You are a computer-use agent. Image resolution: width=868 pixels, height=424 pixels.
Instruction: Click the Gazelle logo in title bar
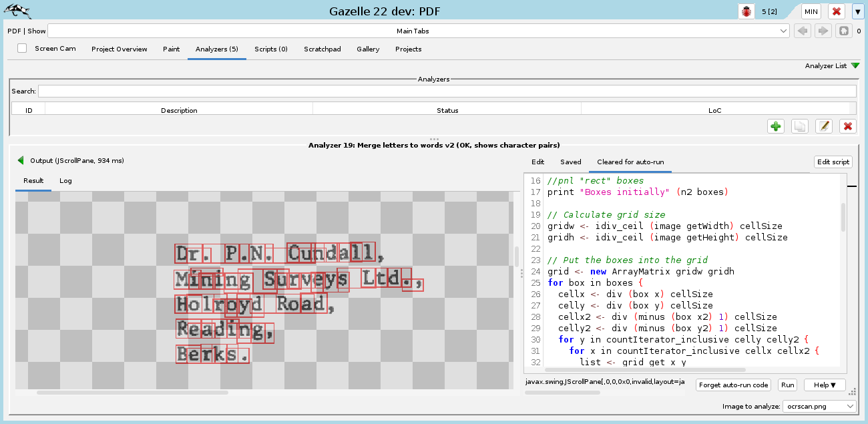[x=19, y=10]
